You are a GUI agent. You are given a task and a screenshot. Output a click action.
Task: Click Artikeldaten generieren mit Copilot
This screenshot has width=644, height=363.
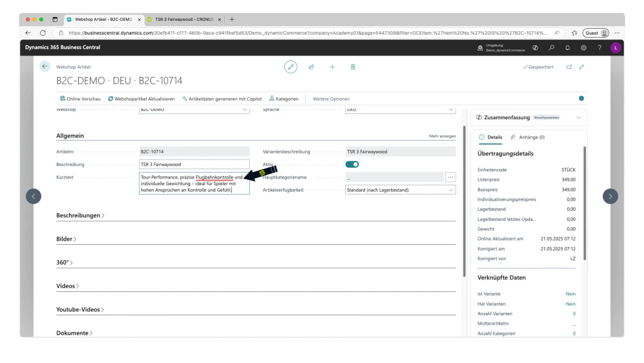[222, 99]
